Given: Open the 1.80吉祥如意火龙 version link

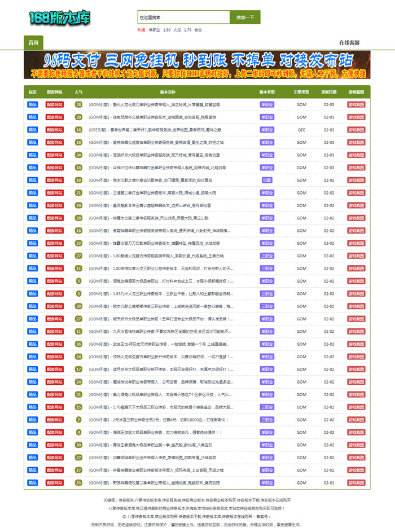Looking at the screenshot, I should [x=161, y=269].
